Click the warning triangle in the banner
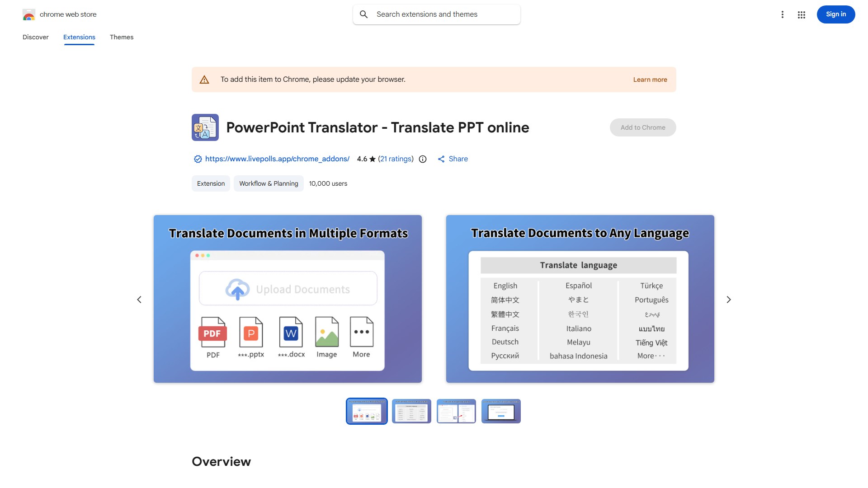 [x=204, y=79]
